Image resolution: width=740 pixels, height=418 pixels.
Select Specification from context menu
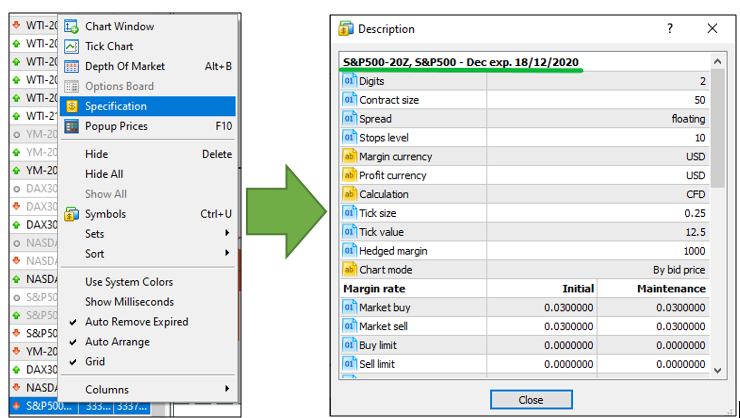[147, 106]
